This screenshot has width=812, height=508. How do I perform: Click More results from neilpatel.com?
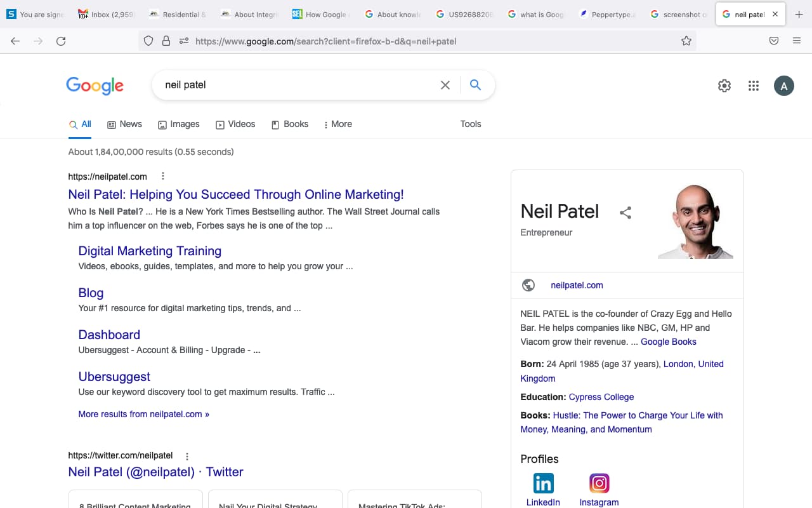[143, 413]
